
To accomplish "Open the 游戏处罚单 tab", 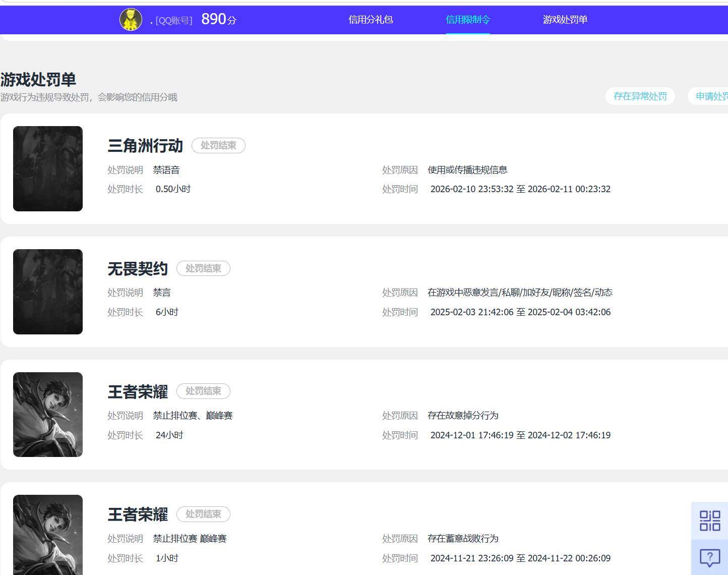I will pos(565,20).
